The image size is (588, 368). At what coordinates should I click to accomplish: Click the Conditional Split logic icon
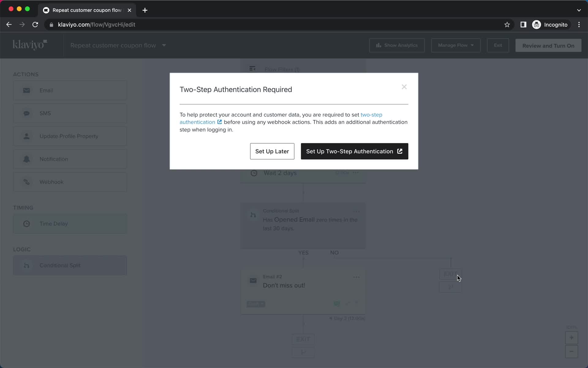26,265
